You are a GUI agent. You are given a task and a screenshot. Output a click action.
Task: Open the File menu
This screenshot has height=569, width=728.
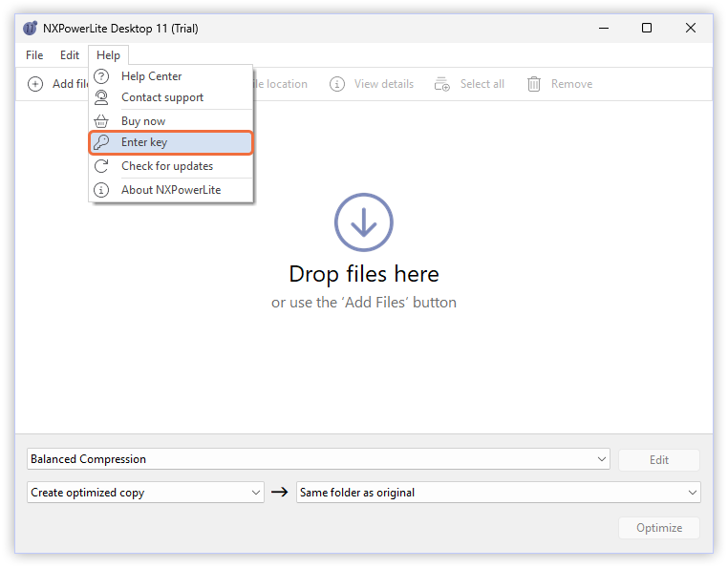pyautogui.click(x=34, y=55)
